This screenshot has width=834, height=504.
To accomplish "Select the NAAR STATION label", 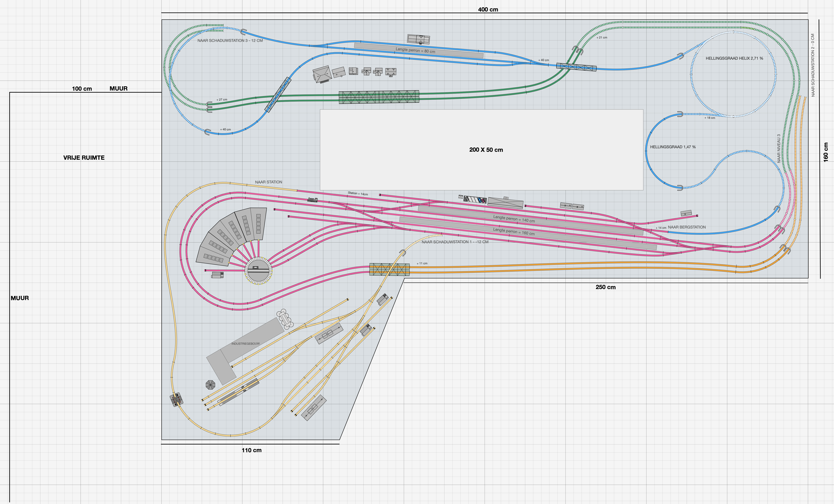I will pos(268,182).
